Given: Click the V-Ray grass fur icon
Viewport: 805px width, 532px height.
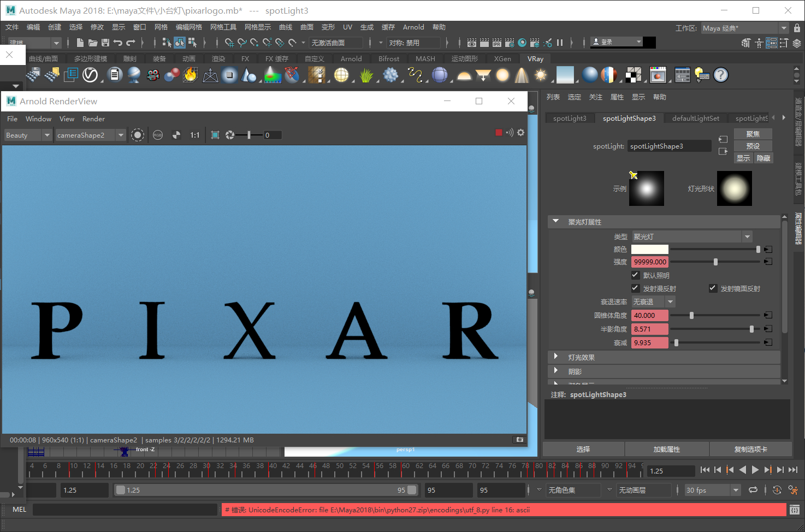Looking at the screenshot, I should (366, 75).
